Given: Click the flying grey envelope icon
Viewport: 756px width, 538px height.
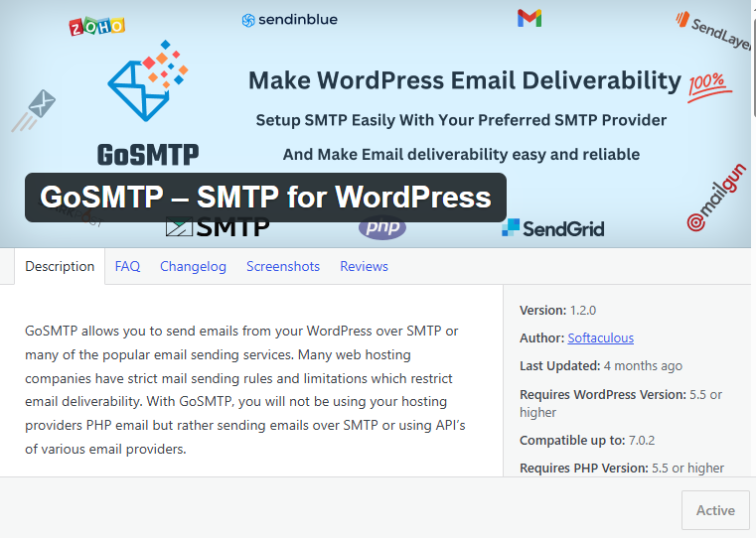Looking at the screenshot, I should (34, 110).
